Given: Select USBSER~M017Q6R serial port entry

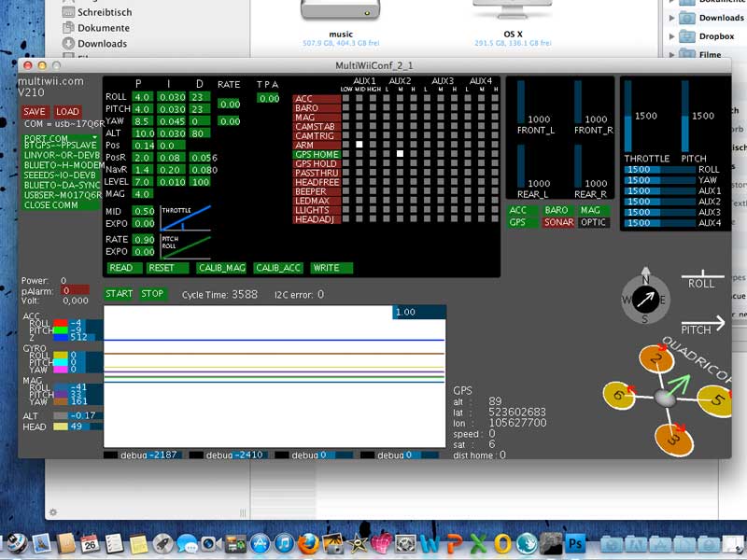Looking at the screenshot, I should point(63,194).
